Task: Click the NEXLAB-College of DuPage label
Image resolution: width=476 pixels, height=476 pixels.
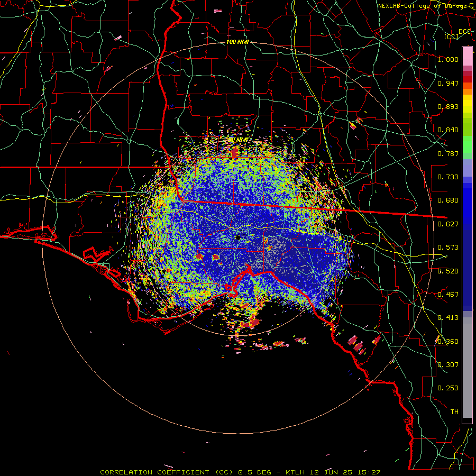Action: (427, 6)
